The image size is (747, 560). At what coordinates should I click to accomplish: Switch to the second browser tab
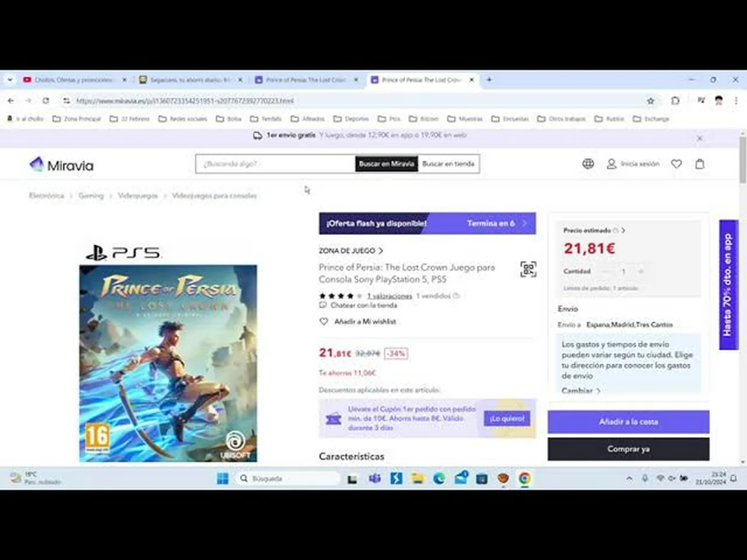pos(190,80)
